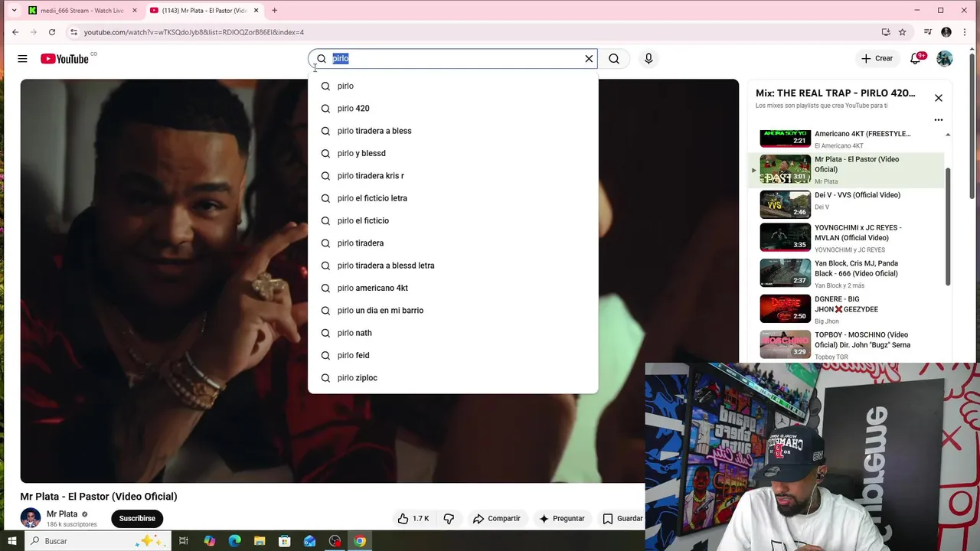The image size is (980, 551).
Task: Open the YouTube account avatar menu
Action: [945, 59]
